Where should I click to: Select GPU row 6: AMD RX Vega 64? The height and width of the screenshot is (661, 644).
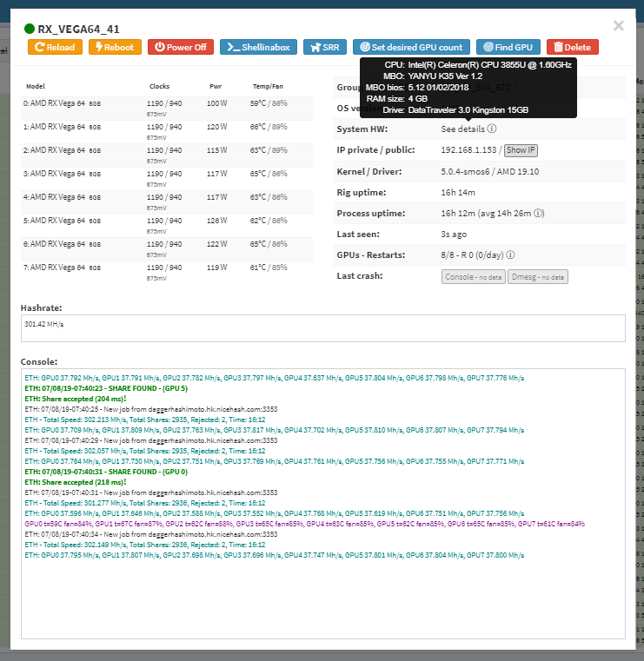167,249
